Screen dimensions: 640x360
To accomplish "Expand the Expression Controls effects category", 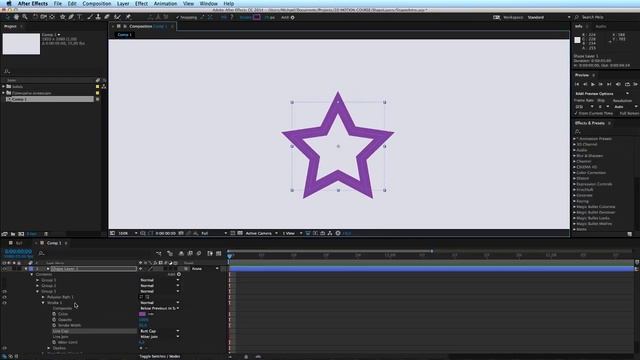I will tap(575, 184).
